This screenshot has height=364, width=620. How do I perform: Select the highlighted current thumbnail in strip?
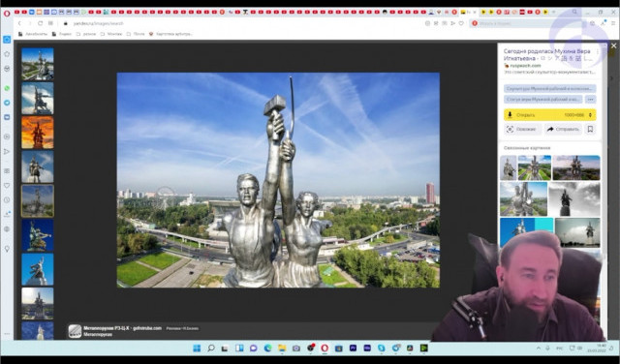click(38, 200)
